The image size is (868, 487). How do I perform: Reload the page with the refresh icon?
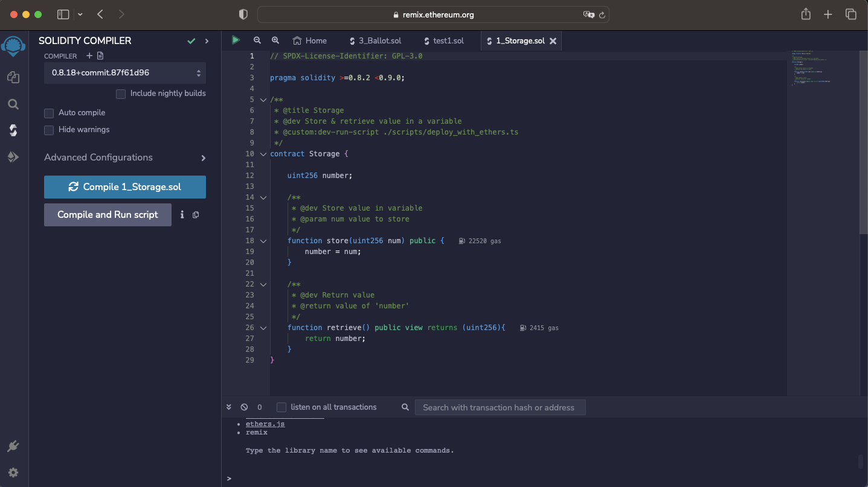tap(602, 14)
